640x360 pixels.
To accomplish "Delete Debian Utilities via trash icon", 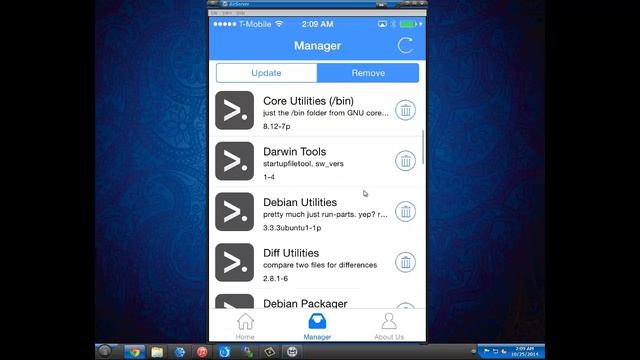I will [405, 211].
